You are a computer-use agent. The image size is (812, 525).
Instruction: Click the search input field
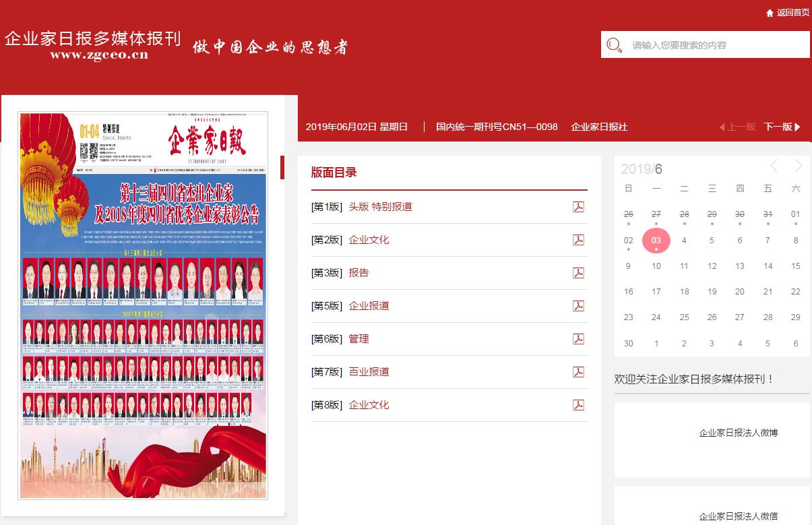coord(714,45)
